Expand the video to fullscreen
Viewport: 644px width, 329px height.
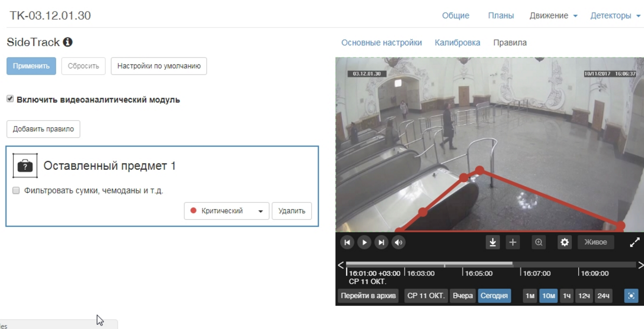635,242
